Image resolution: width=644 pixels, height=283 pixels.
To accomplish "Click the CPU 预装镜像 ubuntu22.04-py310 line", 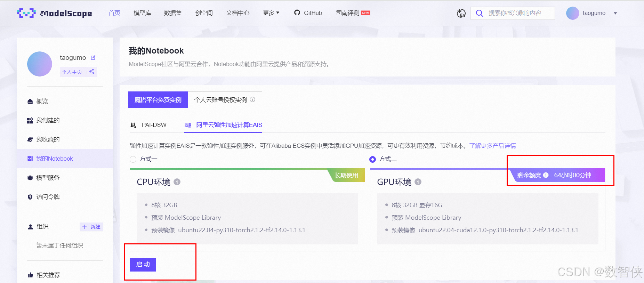I will (x=228, y=230).
